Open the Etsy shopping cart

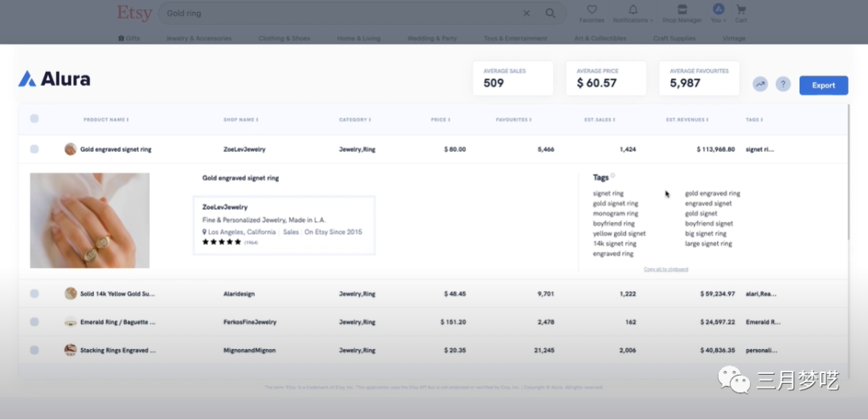click(x=741, y=10)
